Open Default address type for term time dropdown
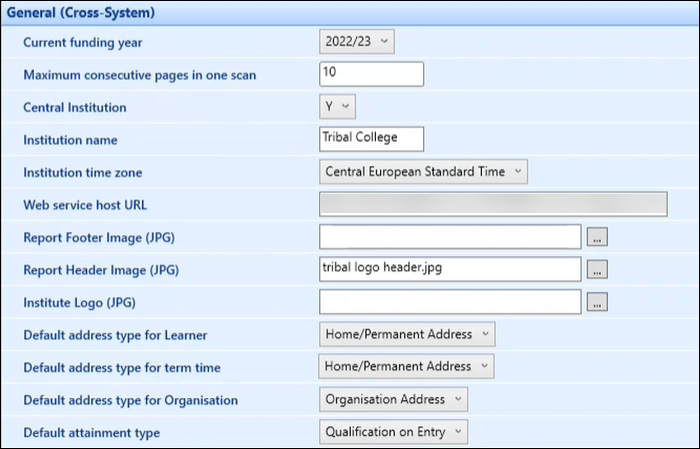700x449 pixels. coord(406,366)
